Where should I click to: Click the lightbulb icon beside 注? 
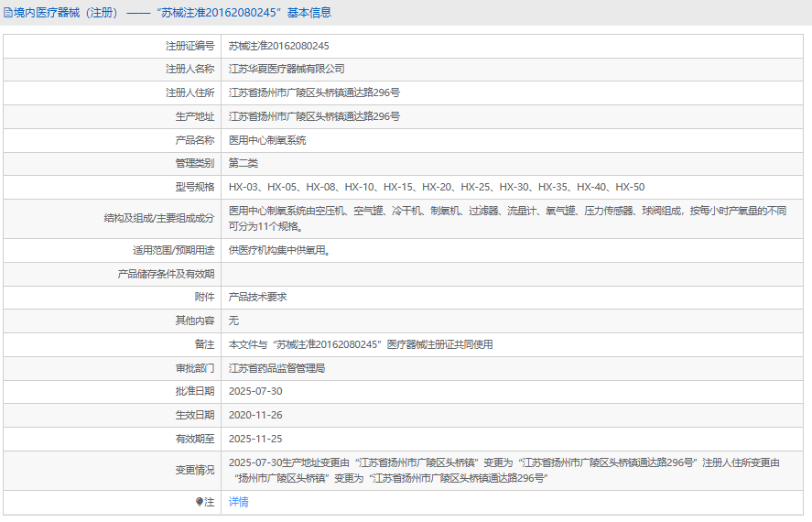click(200, 502)
